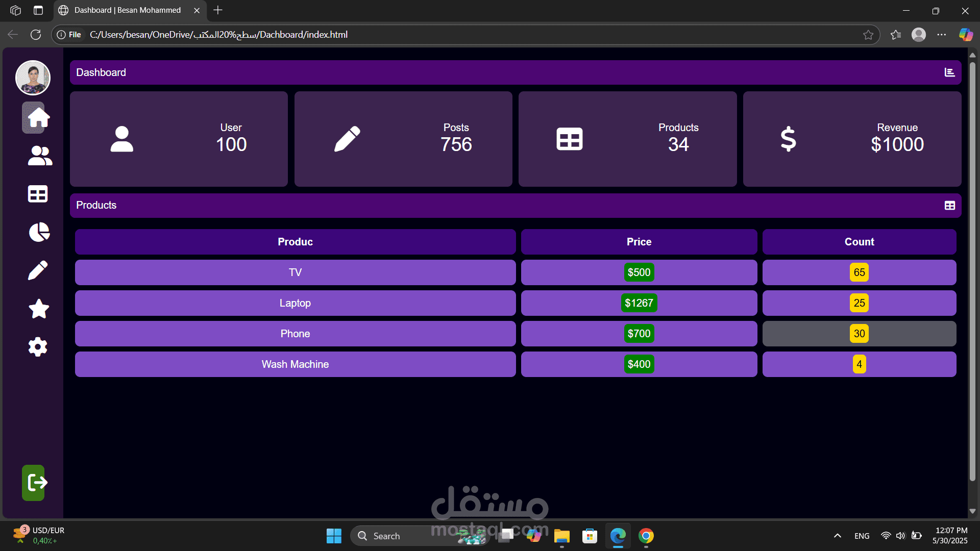Click the $500 price badge
The height and width of the screenshot is (551, 980).
(x=639, y=272)
